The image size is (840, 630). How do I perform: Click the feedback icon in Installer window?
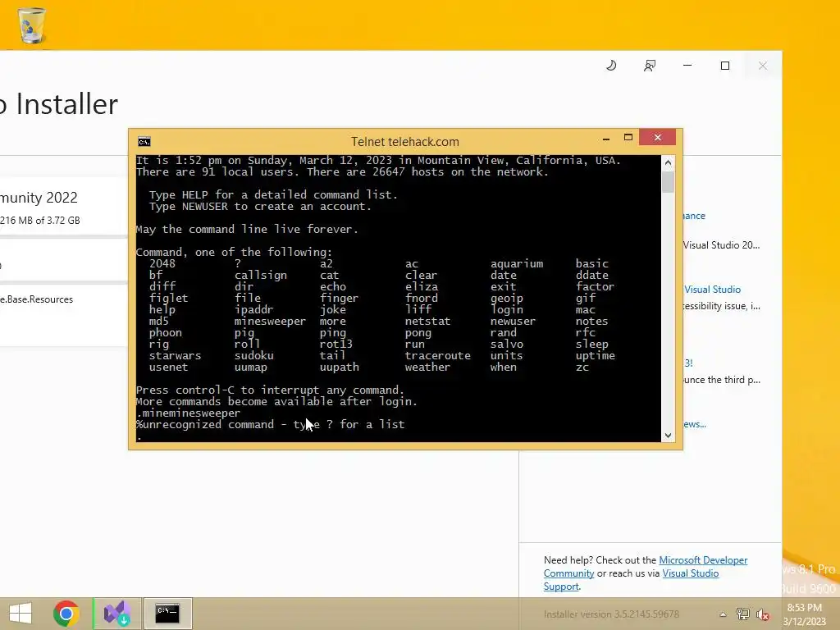point(650,66)
